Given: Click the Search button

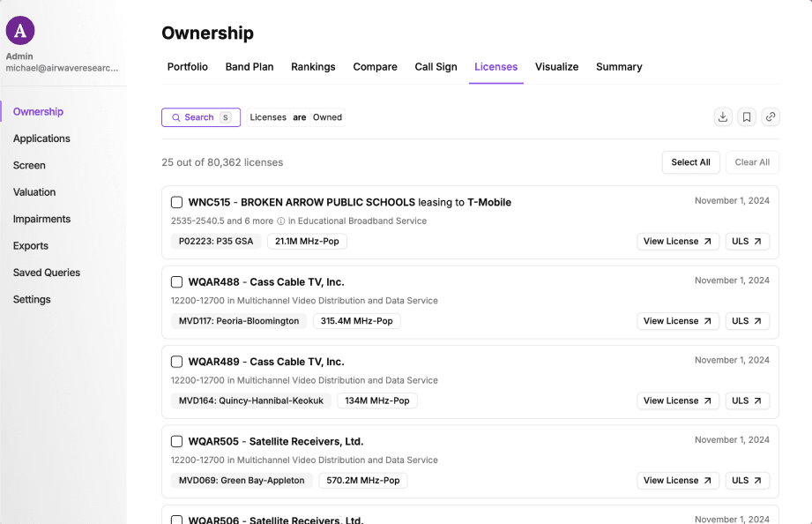Looking at the screenshot, I should coord(201,117).
